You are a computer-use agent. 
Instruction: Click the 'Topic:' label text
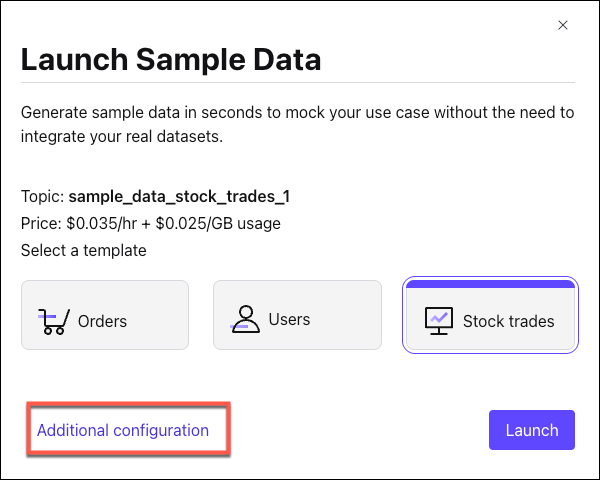(x=42, y=195)
